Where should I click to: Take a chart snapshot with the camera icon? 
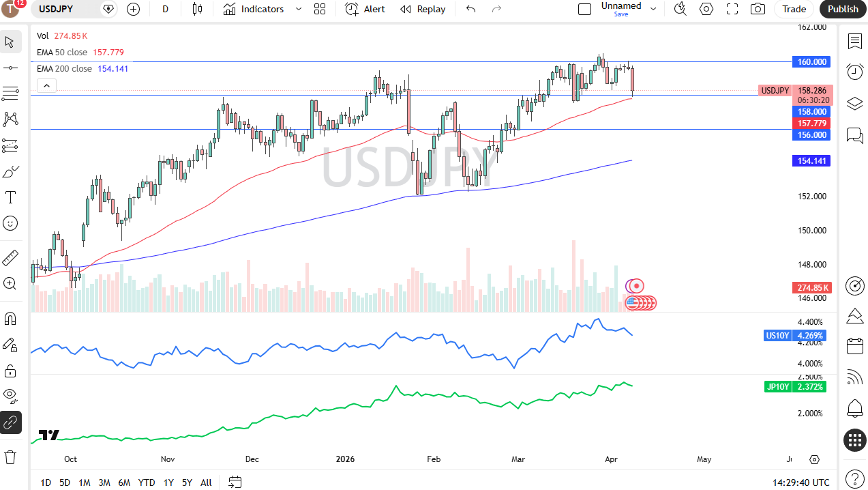click(x=757, y=9)
